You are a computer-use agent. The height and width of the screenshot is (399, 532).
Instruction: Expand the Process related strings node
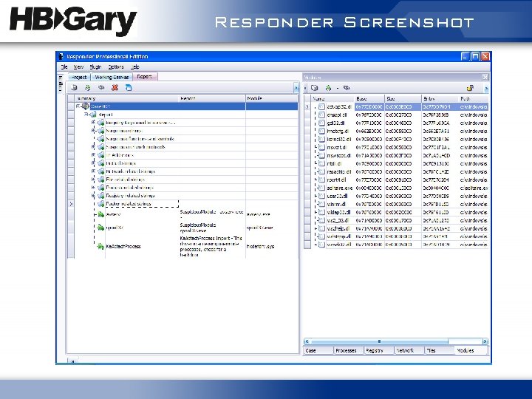point(93,188)
